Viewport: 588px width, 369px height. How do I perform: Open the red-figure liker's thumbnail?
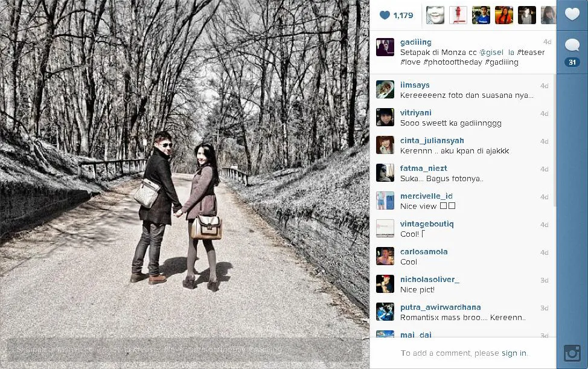(x=458, y=15)
